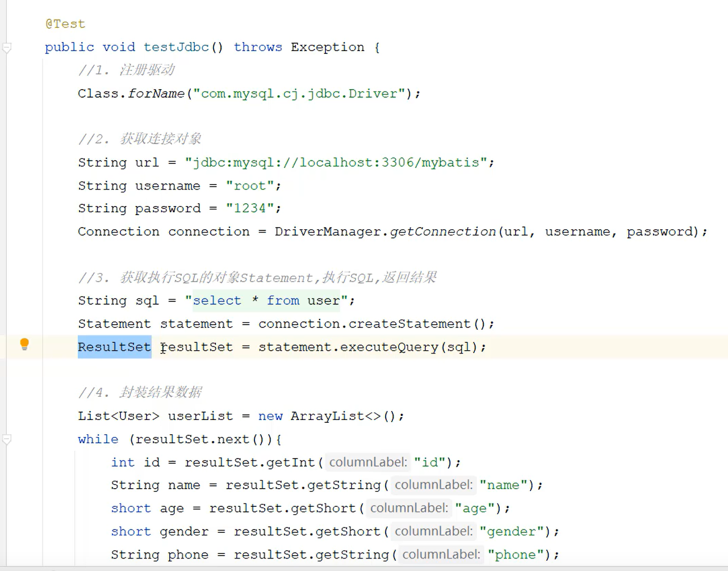This screenshot has height=571, width=728.
Task: Click the short keyword on age line
Action: click(x=131, y=509)
